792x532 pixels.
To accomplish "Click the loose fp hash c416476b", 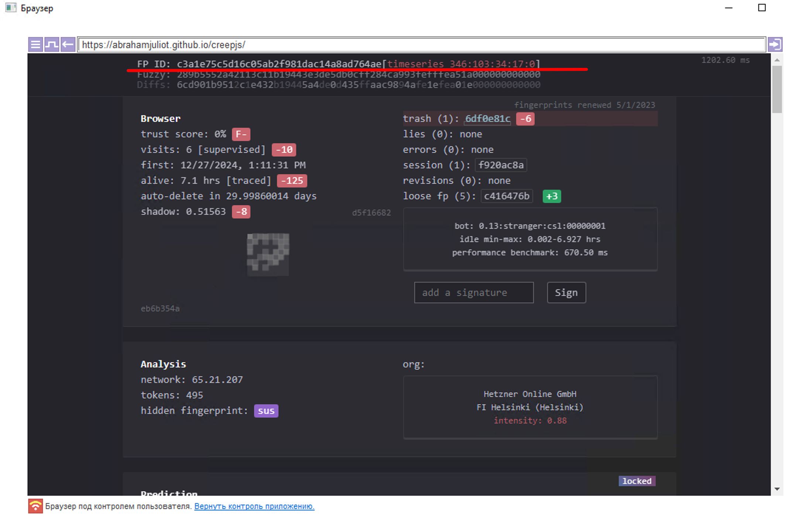I will pos(507,196).
